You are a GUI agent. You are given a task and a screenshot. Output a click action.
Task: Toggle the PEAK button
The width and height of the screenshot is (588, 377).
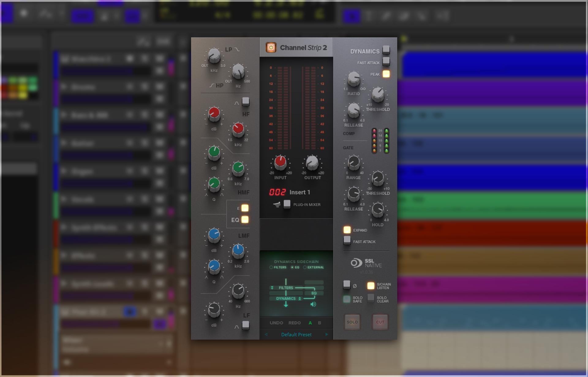coord(386,74)
